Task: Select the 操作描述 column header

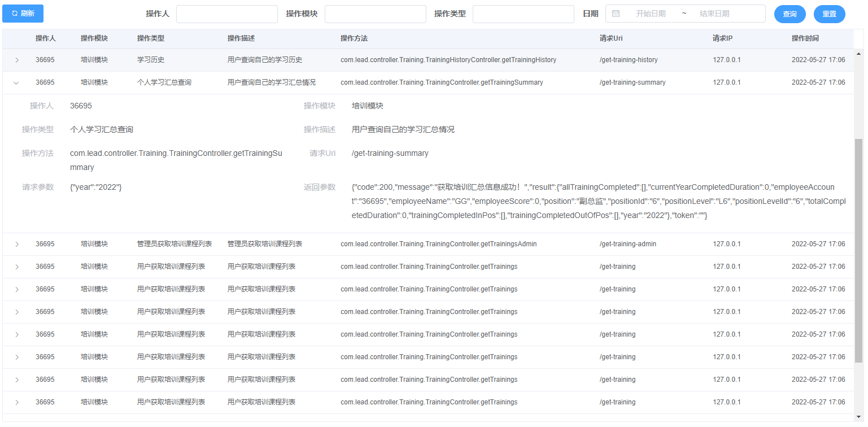Action: coord(241,38)
